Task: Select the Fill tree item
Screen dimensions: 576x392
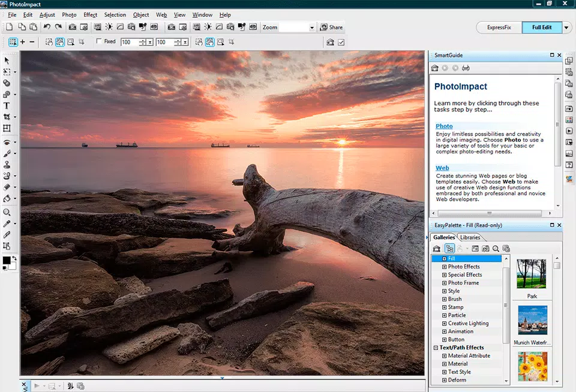Action: 467,258
